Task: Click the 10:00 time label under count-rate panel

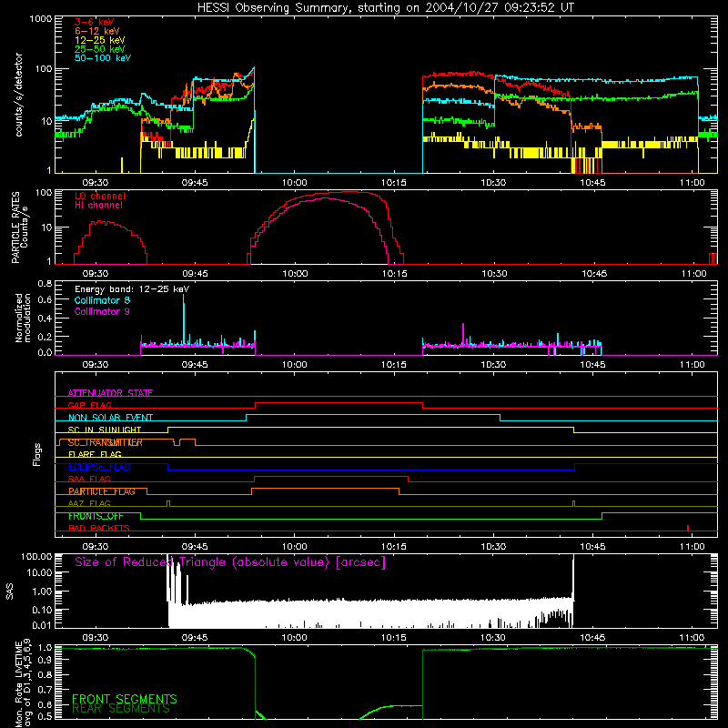Action: (294, 183)
